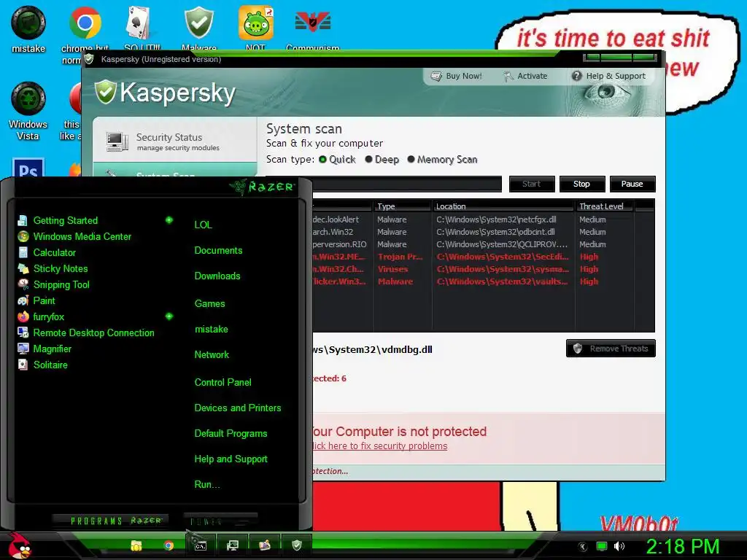Open Network from start menu
Image resolution: width=747 pixels, height=560 pixels.
[212, 355]
